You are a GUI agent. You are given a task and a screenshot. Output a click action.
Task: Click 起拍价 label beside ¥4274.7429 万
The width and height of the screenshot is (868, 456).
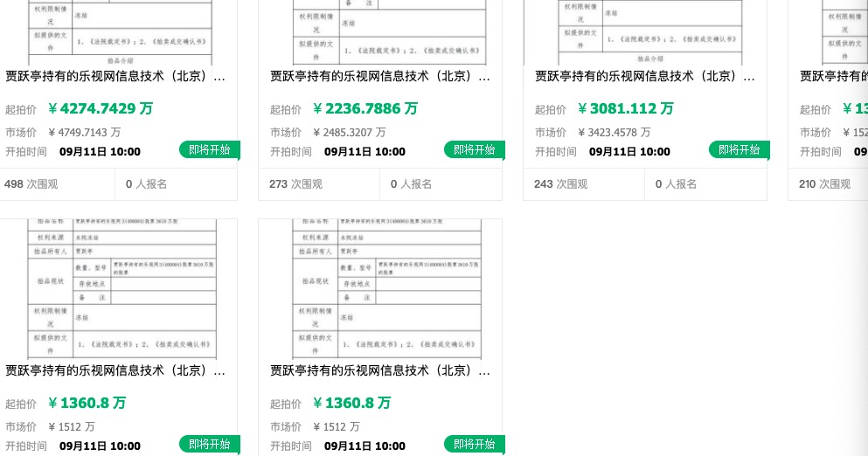coord(20,109)
